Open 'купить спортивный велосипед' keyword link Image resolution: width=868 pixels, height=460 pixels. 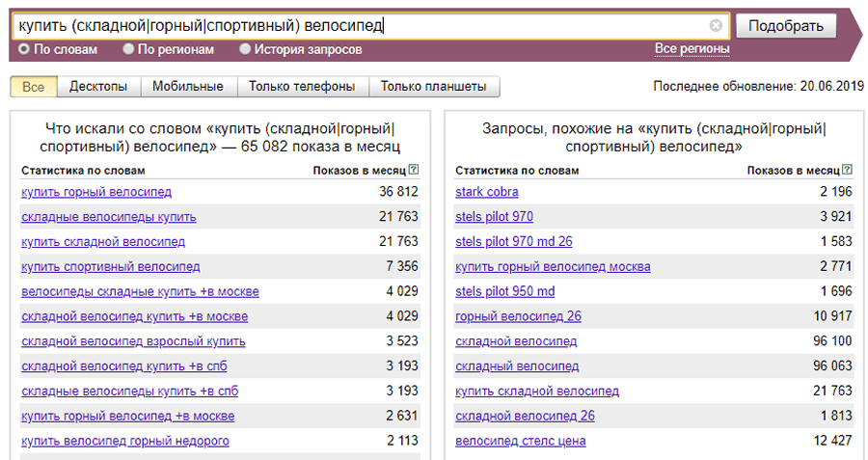click(110, 266)
